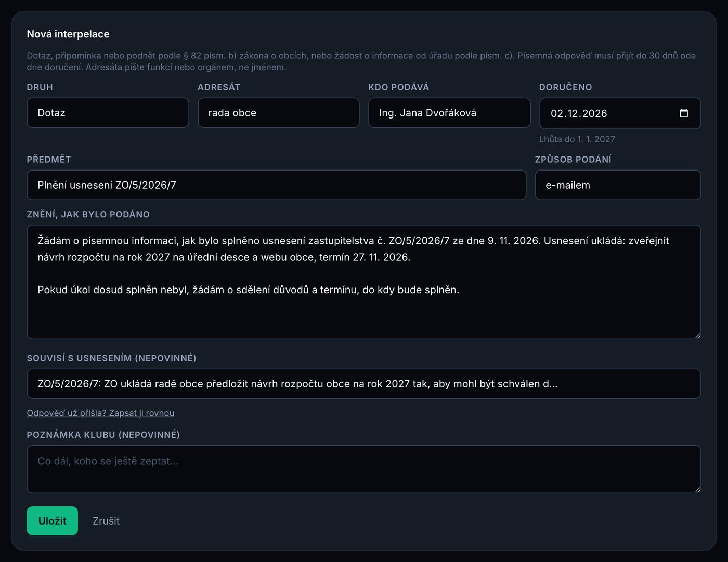This screenshot has width=728, height=562.
Task: Click the Poznámka klubu text area
Action: tap(363, 469)
